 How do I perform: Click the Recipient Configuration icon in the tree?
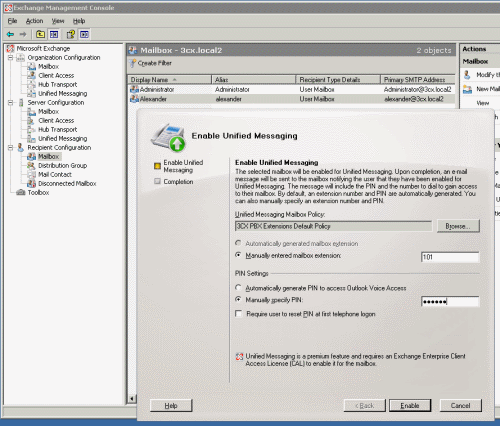point(21,148)
